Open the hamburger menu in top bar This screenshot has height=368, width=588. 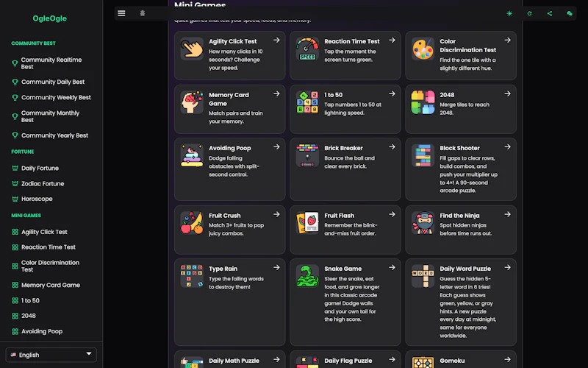(121, 13)
